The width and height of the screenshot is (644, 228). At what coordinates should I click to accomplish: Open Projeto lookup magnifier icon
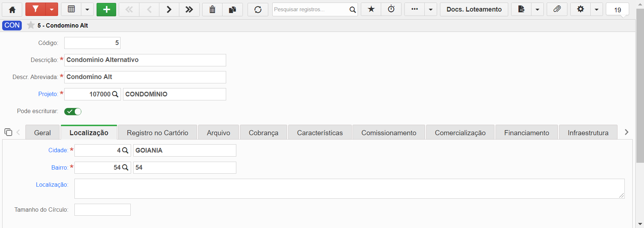point(115,94)
